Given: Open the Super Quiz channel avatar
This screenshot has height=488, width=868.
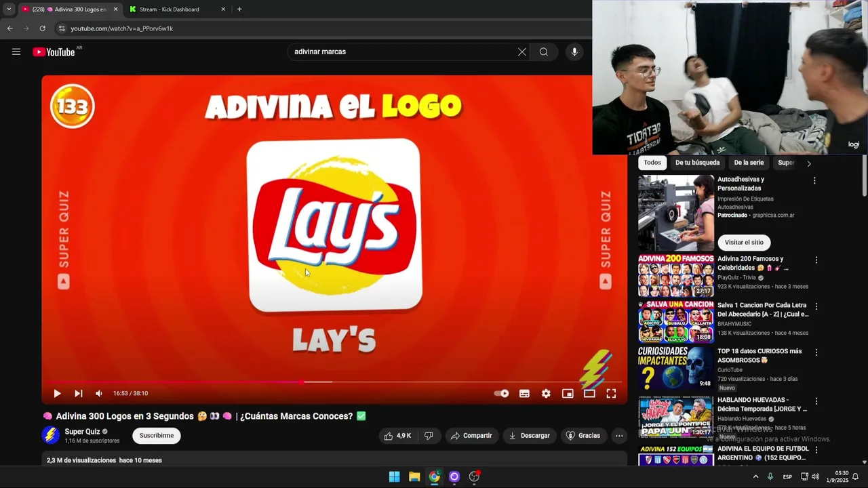Looking at the screenshot, I should point(51,435).
